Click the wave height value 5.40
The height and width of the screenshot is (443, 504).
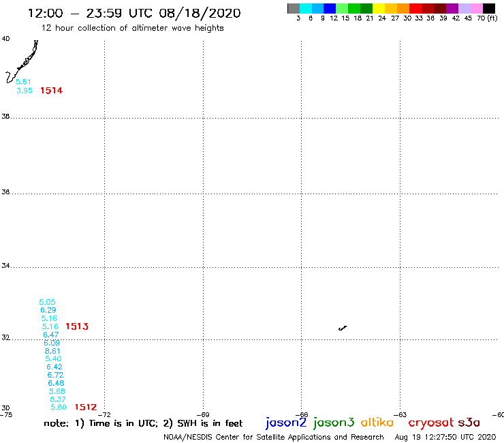pyautogui.click(x=53, y=358)
